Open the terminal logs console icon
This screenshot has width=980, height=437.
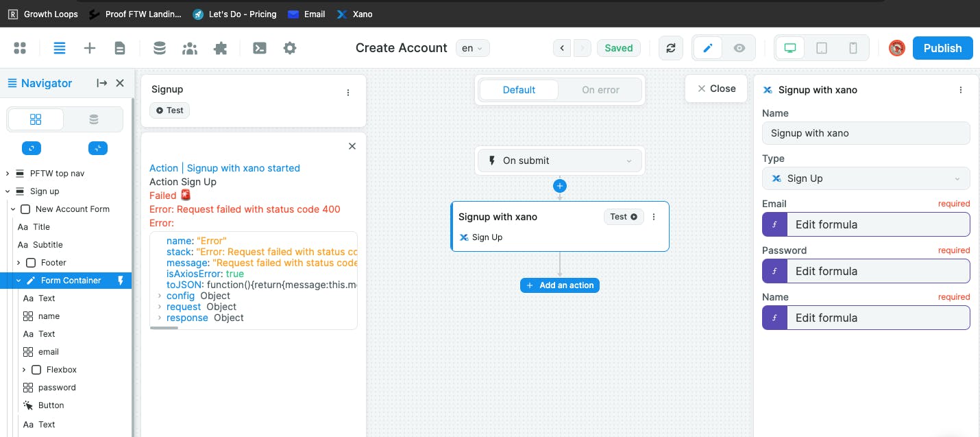coord(260,48)
